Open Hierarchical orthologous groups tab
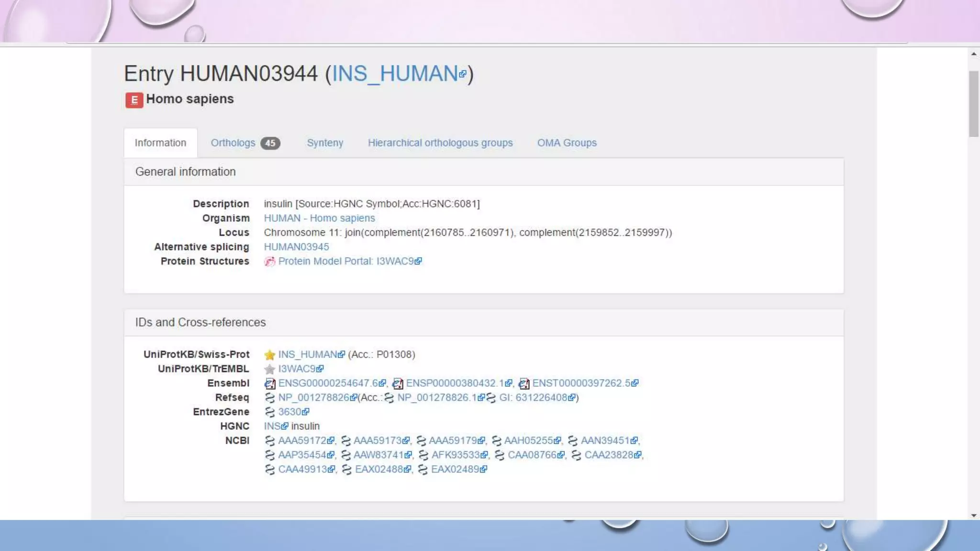This screenshot has width=980, height=551. point(440,143)
